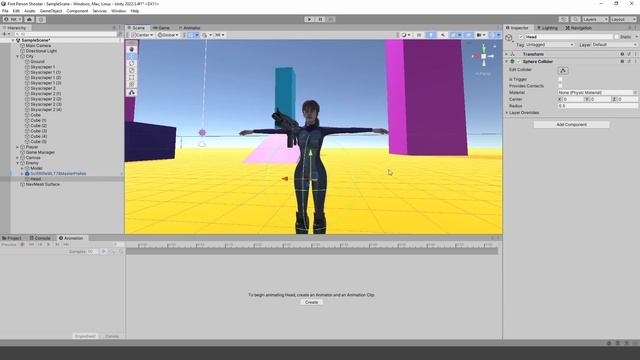Open Sphere Collider help reference icon
The width and height of the screenshot is (640, 360).
[622, 62]
